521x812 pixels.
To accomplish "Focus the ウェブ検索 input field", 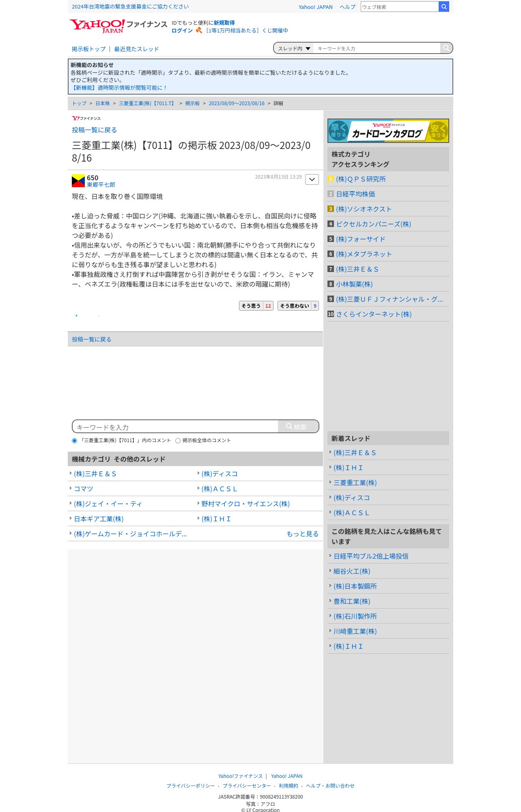I will 400,6.
